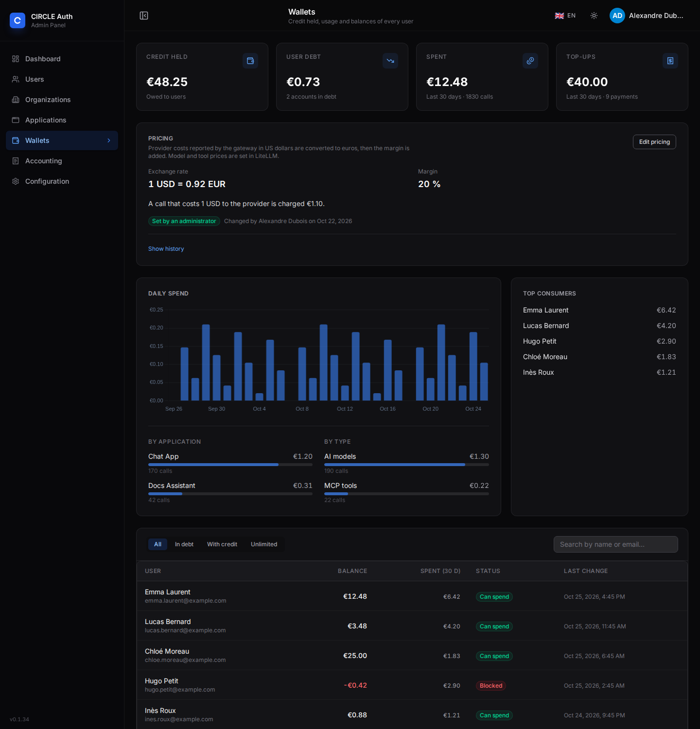Click the User Debt trending-down icon
Image resolution: width=700 pixels, height=729 pixels.
click(390, 61)
